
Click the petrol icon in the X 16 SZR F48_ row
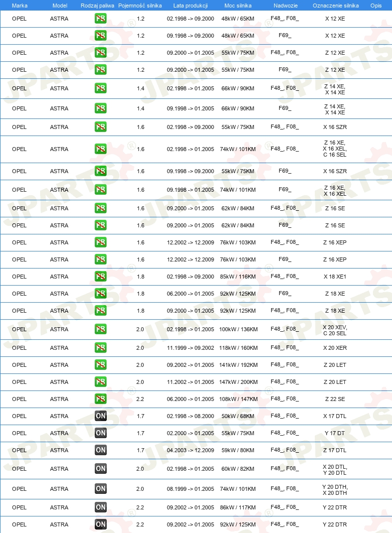click(100, 127)
